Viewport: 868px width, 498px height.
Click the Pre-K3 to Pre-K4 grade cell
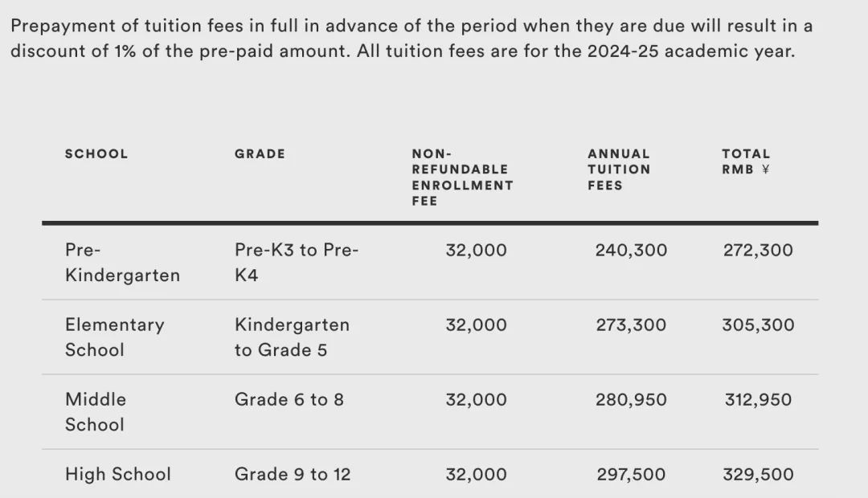297,263
